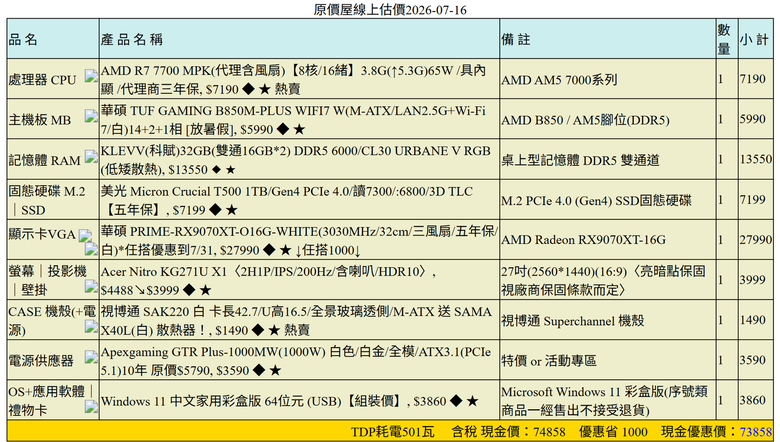Click the motherboard subtotal 5990
Image resolution: width=780 pixels, height=442 pixels.
[x=752, y=119]
